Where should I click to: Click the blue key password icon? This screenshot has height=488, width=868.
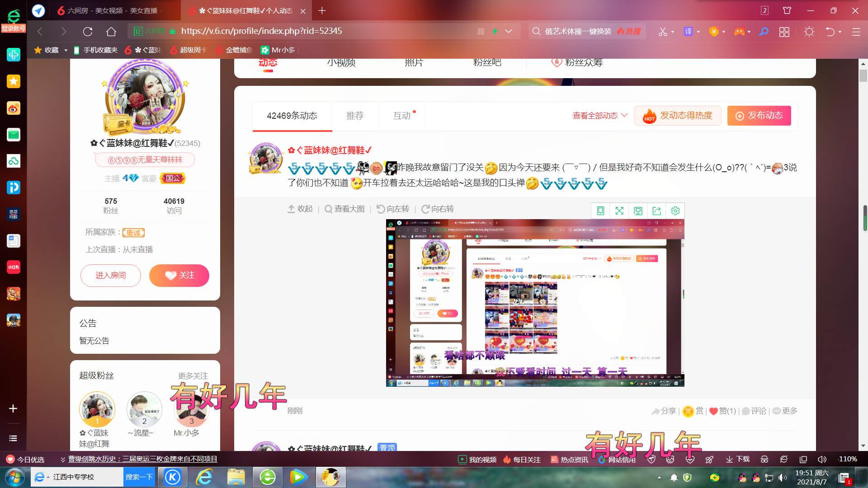[764, 32]
